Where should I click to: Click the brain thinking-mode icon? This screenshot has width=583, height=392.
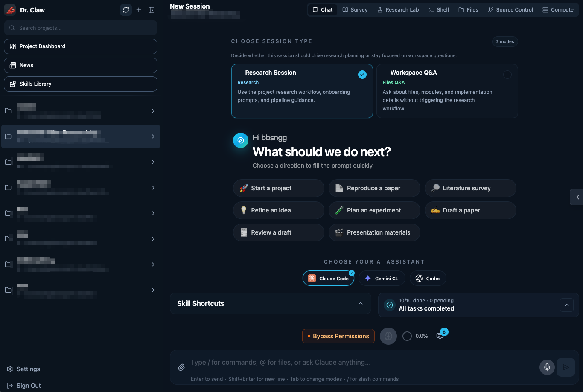click(388, 336)
